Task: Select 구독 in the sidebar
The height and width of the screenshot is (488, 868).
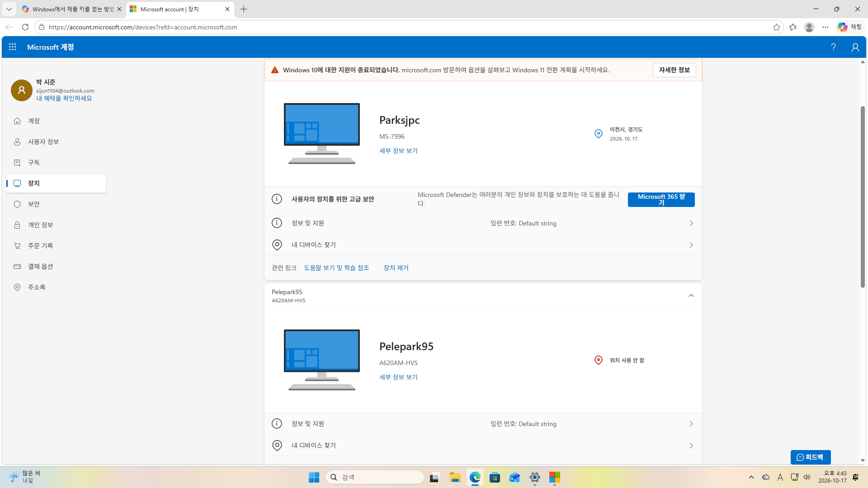Action: coord(56,163)
